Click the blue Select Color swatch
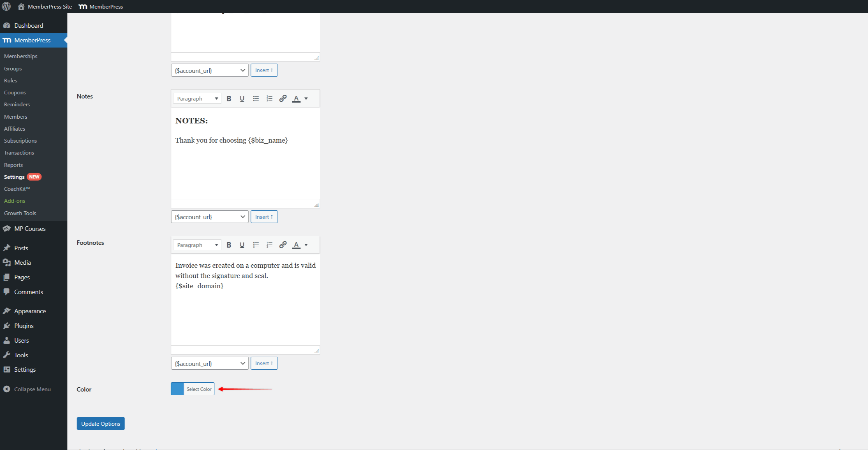This screenshot has width=868, height=450. 177,389
